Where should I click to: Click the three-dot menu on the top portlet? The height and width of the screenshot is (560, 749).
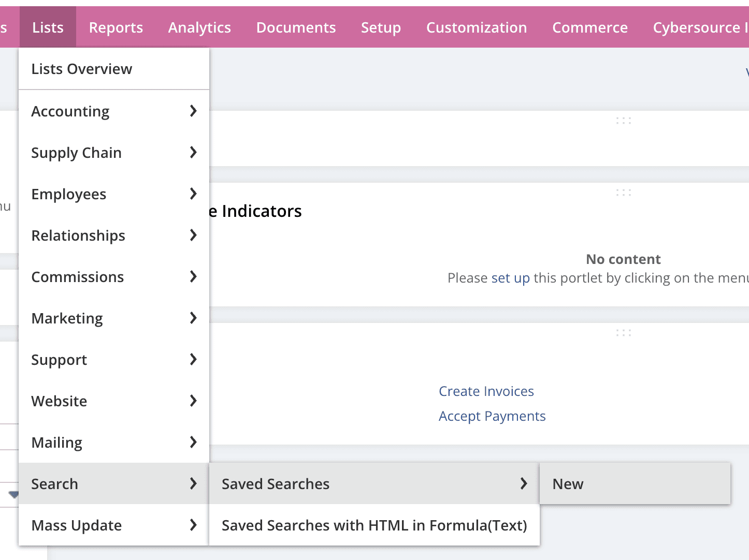(623, 120)
